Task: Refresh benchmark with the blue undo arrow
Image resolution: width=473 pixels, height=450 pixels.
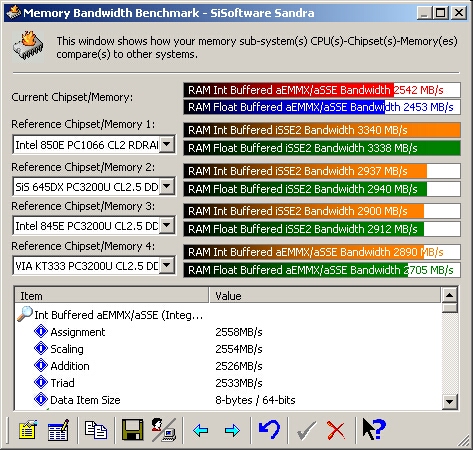Action: [269, 429]
